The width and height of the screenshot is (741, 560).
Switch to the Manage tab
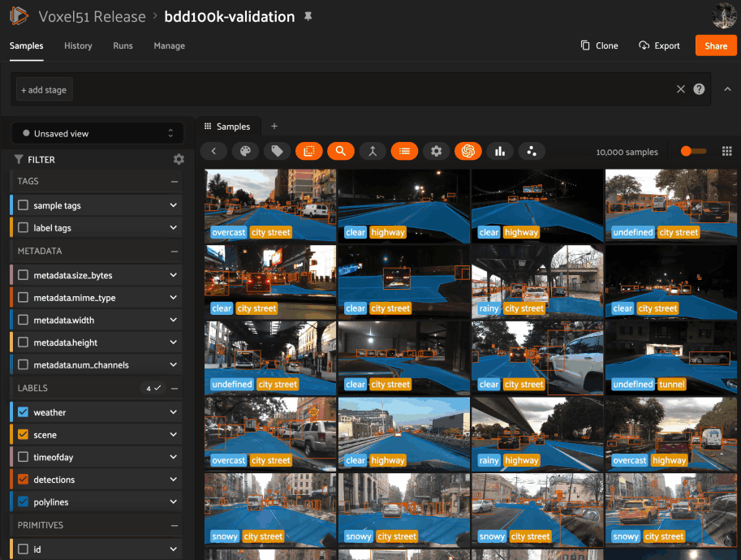click(x=169, y=45)
